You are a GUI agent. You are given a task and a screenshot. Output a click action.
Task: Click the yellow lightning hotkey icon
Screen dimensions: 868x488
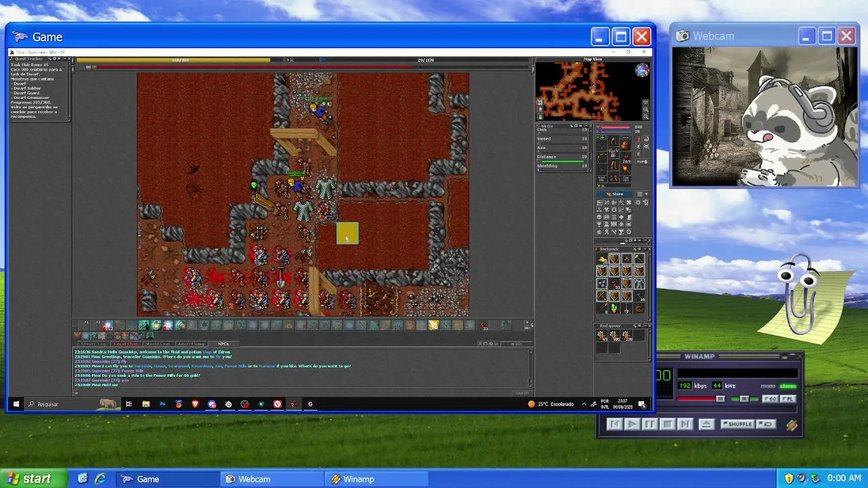coord(433,326)
